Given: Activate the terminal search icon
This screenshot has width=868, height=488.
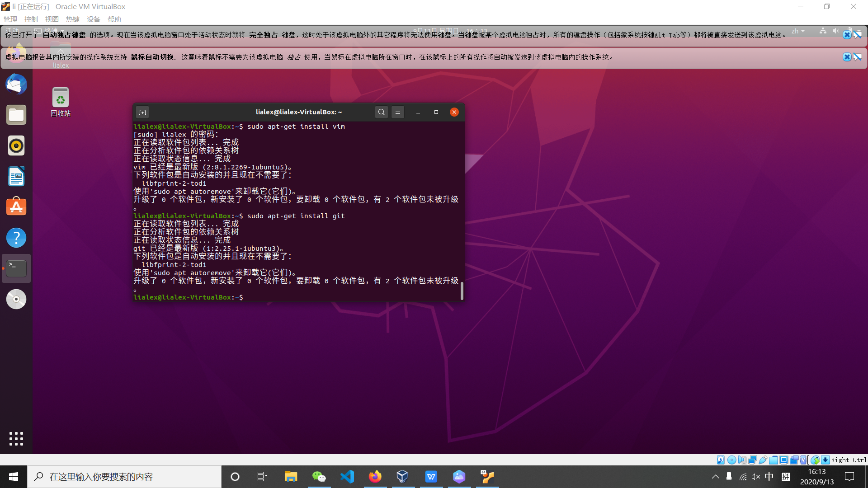Looking at the screenshot, I should point(381,112).
